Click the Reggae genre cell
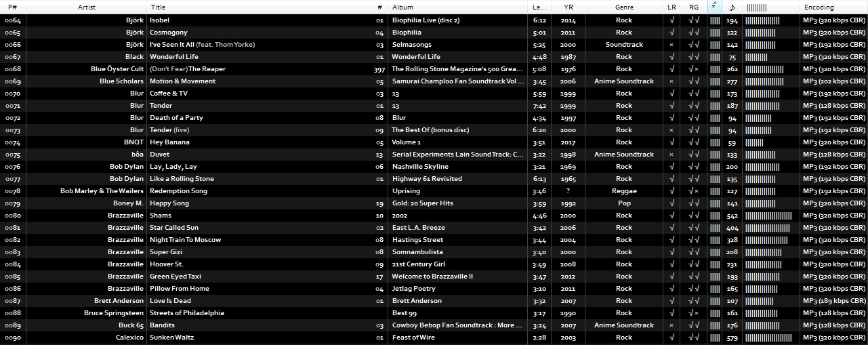 tap(624, 191)
